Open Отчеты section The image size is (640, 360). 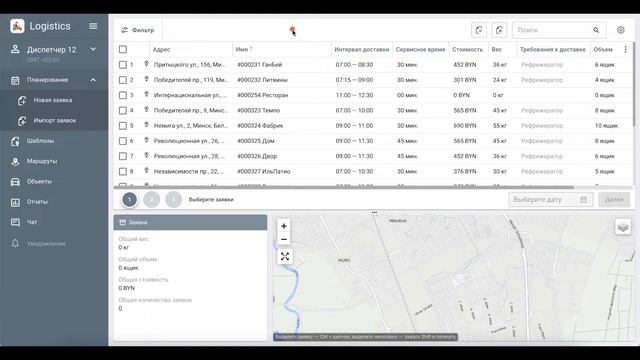click(37, 202)
